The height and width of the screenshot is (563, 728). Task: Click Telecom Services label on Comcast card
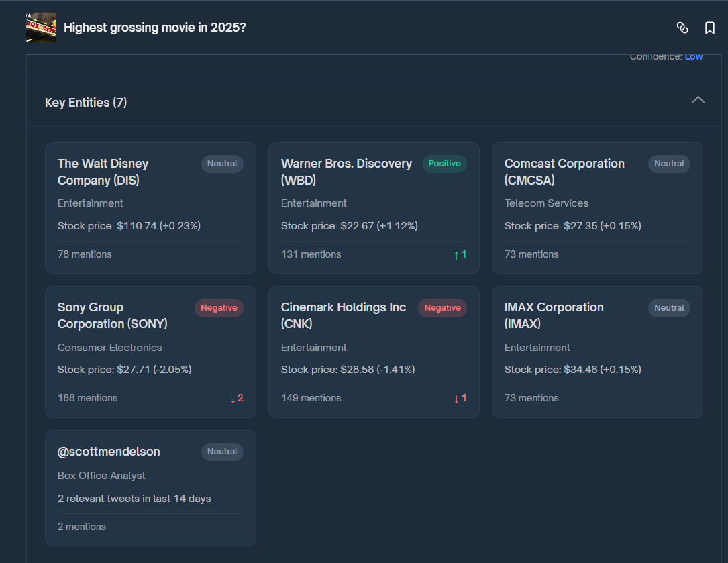546,203
